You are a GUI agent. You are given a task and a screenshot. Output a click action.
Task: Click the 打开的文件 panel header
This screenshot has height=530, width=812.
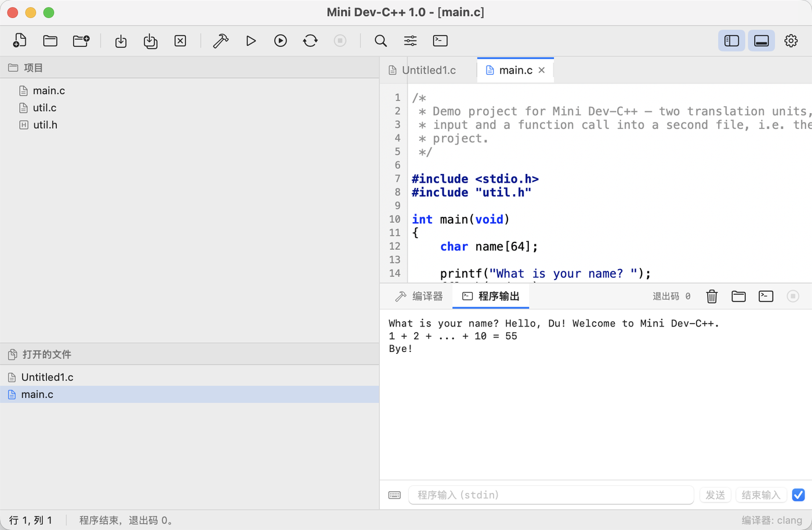click(190, 354)
